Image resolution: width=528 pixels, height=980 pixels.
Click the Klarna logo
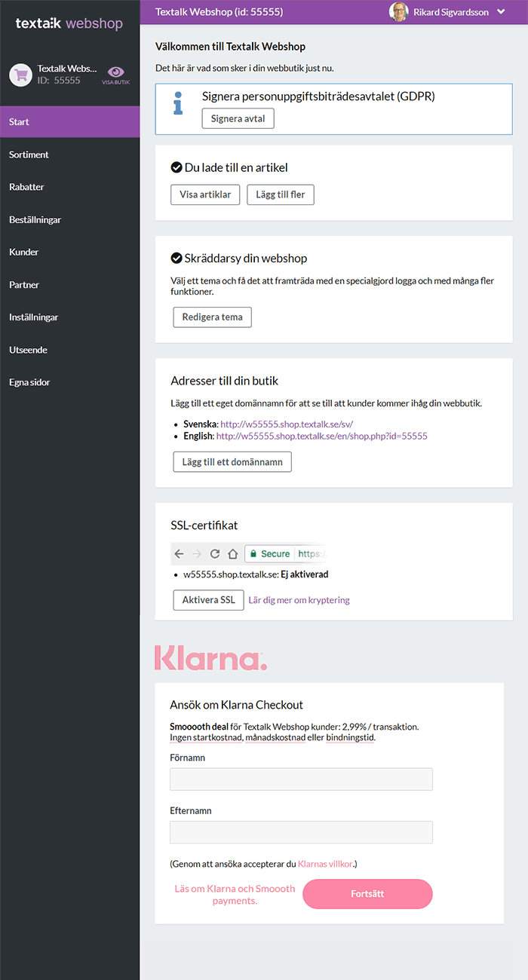[210, 658]
